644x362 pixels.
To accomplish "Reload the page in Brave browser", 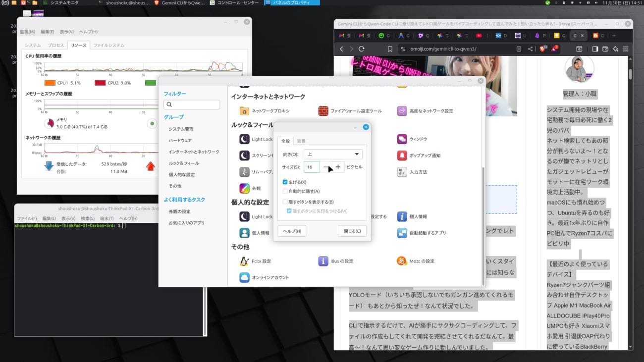I will tap(362, 49).
